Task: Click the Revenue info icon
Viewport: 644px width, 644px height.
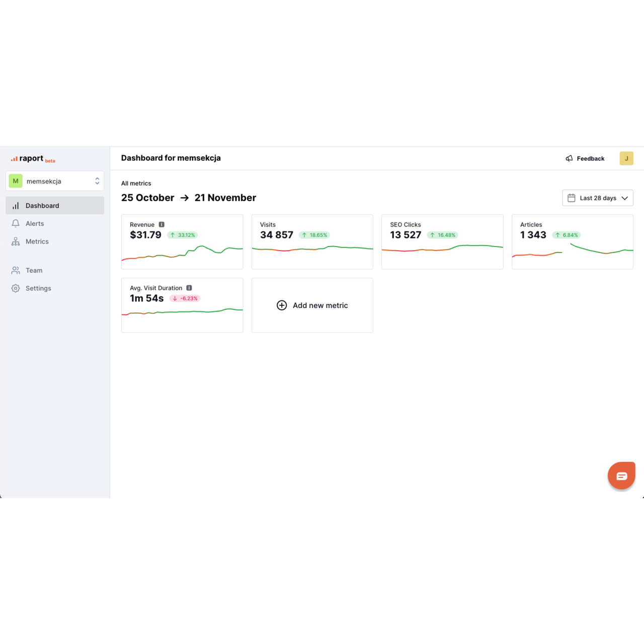Action: pyautogui.click(x=162, y=224)
